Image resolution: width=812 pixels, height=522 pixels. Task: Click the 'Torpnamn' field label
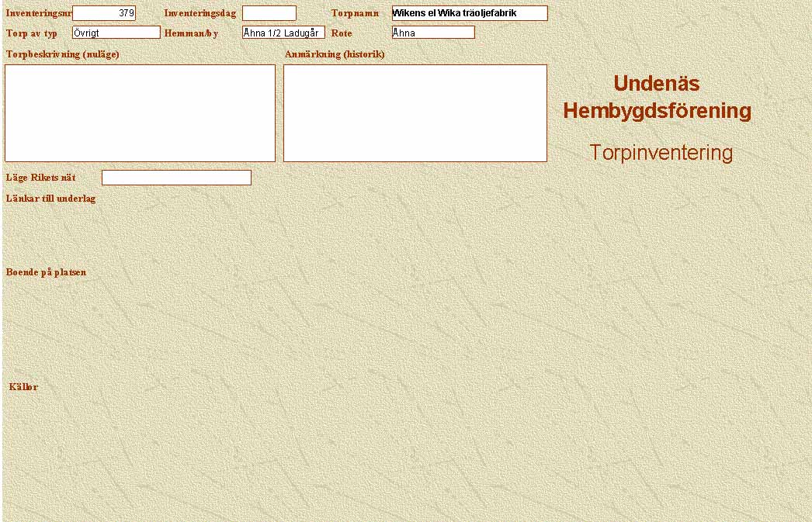[x=355, y=13]
